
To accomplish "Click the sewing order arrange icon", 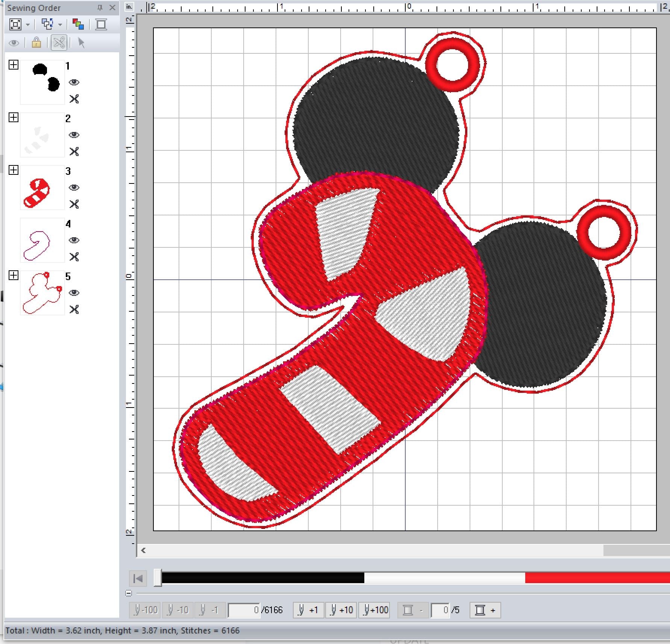I will [x=47, y=25].
